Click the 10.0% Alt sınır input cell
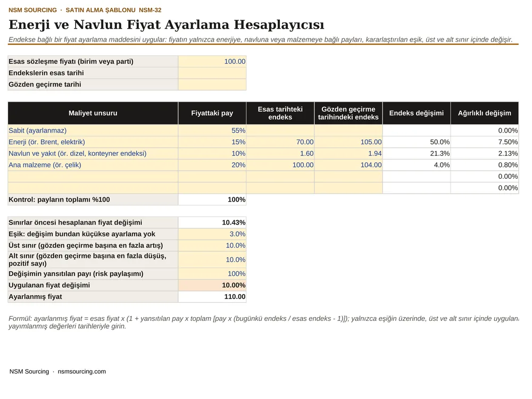Screen dimensions: 532x399 (212, 260)
